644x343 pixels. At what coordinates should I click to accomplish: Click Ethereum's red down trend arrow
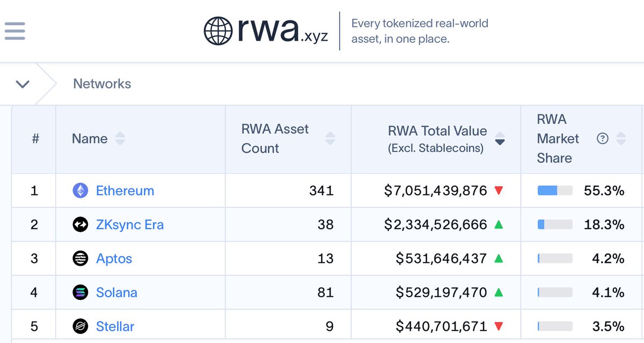click(x=499, y=191)
